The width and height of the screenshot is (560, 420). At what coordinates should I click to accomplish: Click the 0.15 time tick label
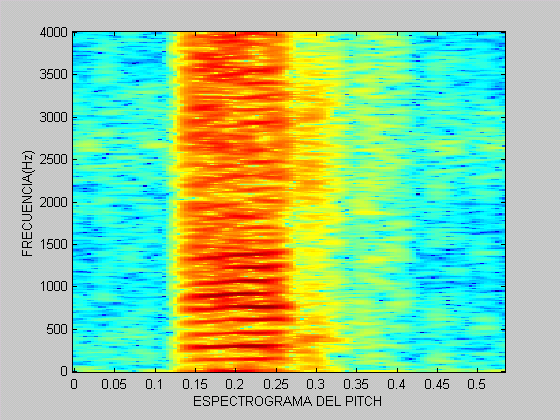195,384
